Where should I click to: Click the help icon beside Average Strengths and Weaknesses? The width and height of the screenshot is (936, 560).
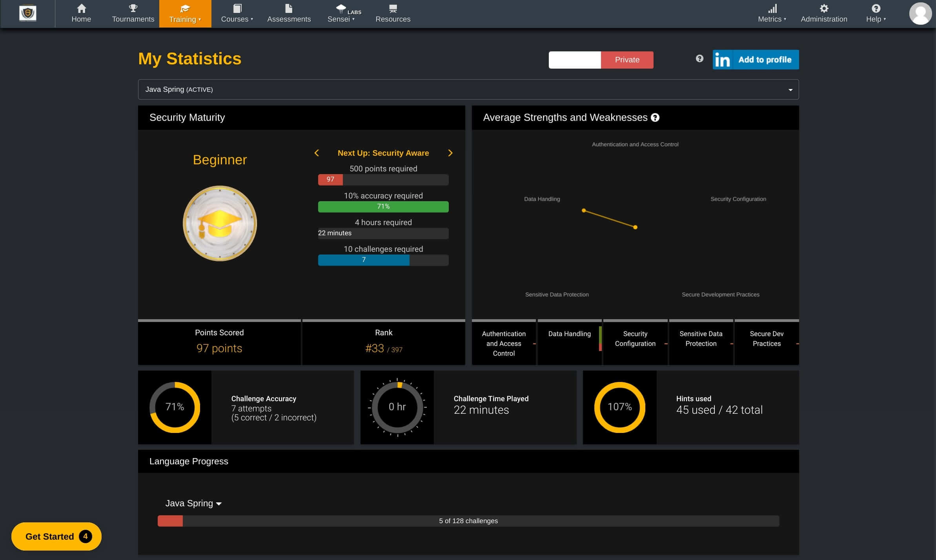(655, 118)
